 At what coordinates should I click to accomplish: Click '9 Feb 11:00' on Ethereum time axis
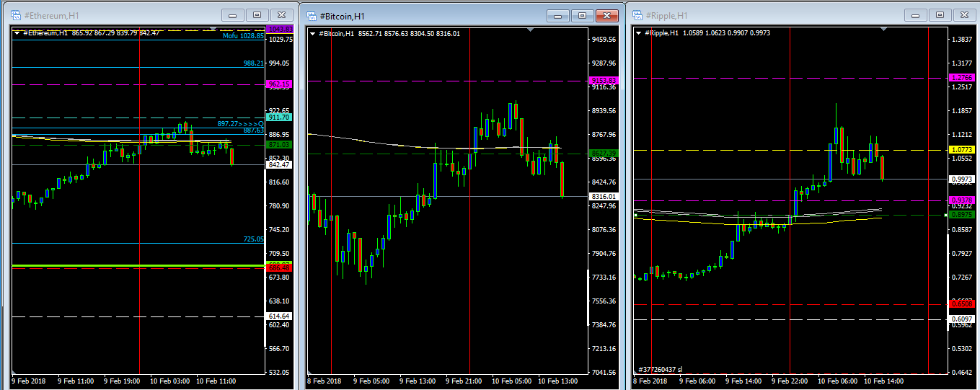76,380
